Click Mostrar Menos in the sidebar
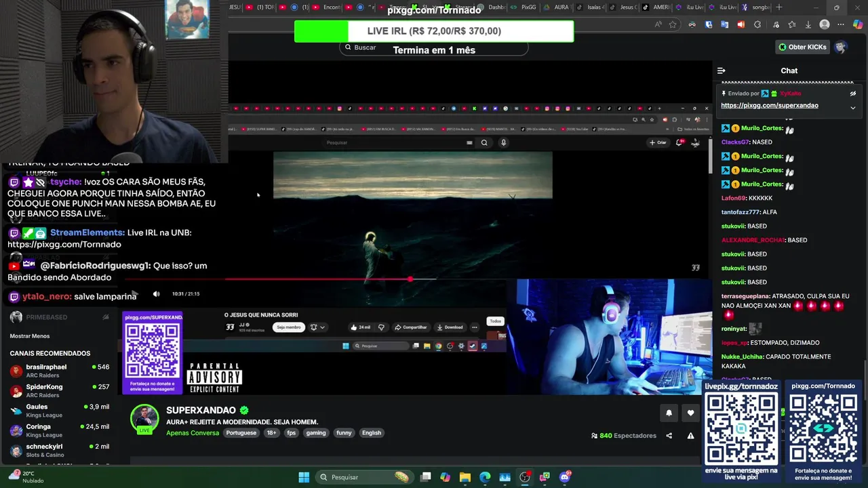This screenshot has height=488, width=868. pyautogui.click(x=30, y=336)
